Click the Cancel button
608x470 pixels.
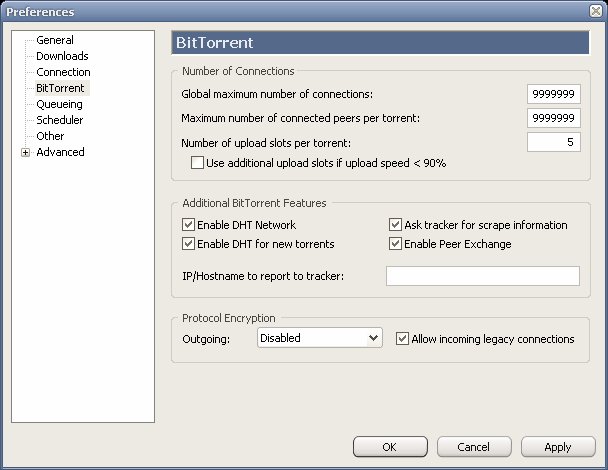click(x=474, y=447)
